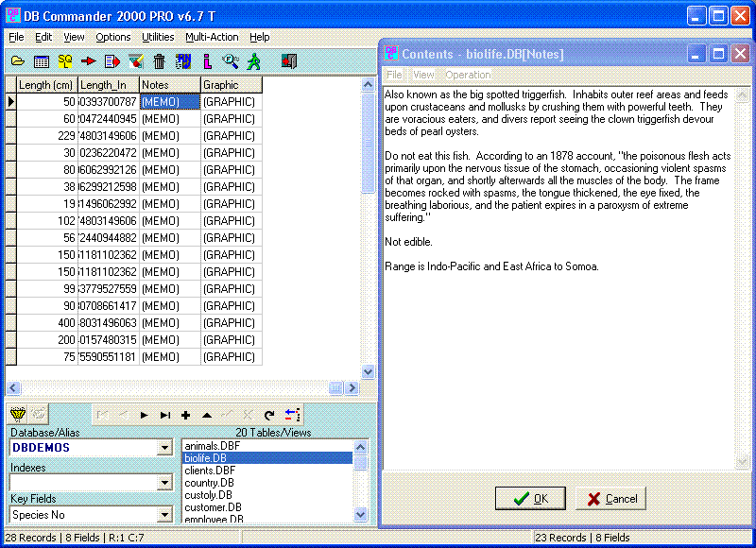The image size is (756, 548).
Task: Open the Key Fields dropdown
Action: (164, 515)
